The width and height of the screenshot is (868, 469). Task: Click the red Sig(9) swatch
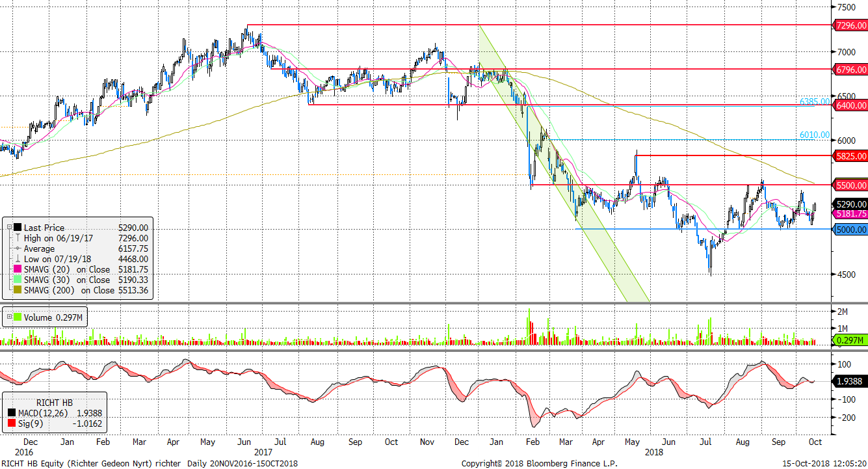click(12, 423)
